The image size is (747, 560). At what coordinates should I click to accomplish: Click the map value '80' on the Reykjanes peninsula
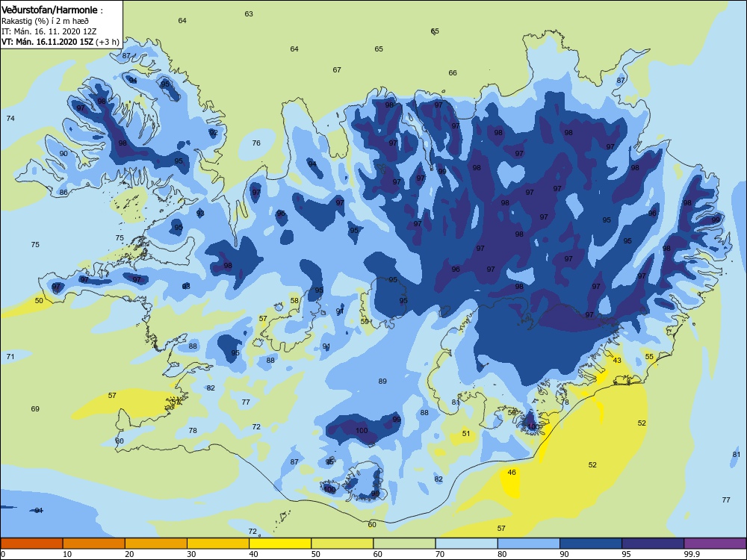[x=120, y=441]
